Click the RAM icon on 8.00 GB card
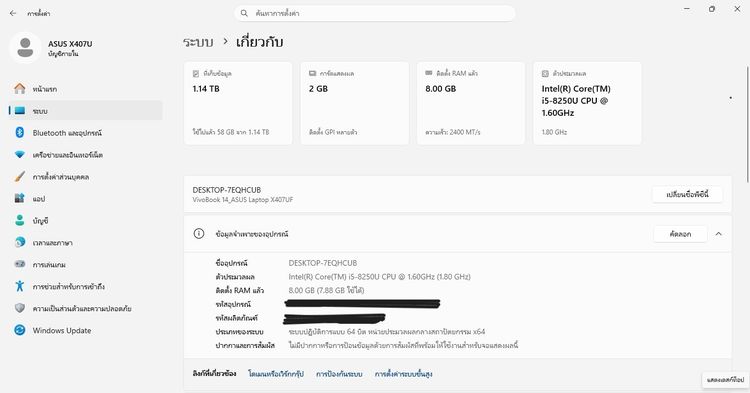 pos(429,73)
